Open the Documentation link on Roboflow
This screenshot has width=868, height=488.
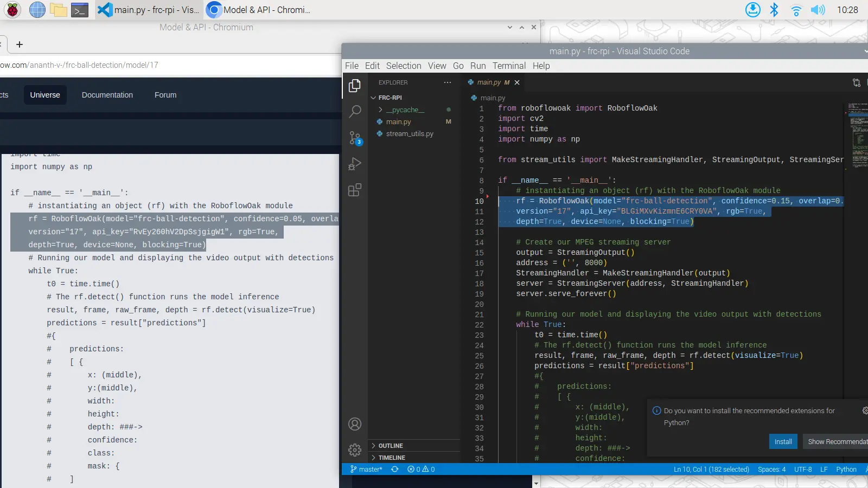point(107,95)
